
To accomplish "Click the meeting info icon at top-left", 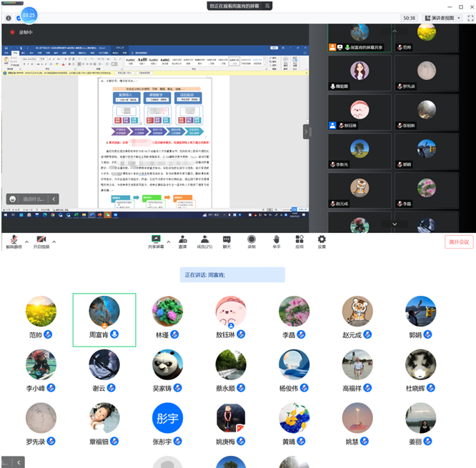I will pos(9,18).
